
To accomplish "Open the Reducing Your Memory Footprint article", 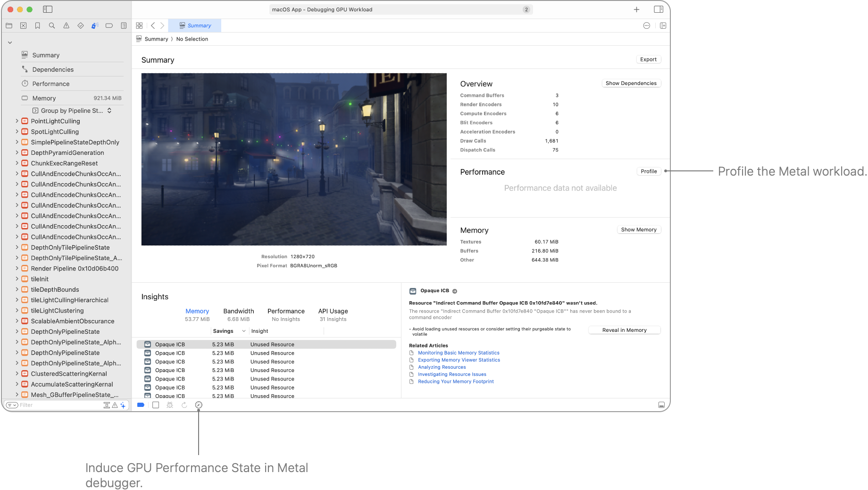I will [x=456, y=381].
